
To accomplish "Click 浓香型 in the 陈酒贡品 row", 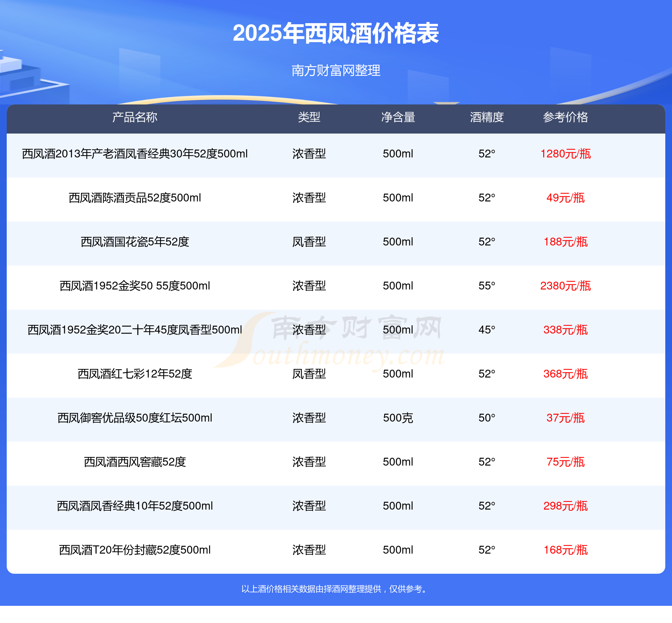I will pyautogui.click(x=309, y=198).
